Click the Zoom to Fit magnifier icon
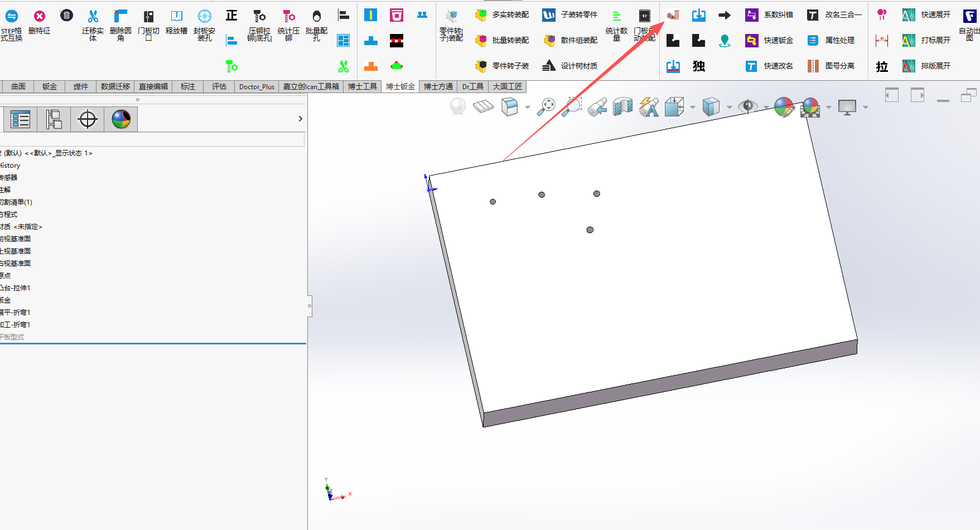The height and width of the screenshot is (530, 980). 547,106
